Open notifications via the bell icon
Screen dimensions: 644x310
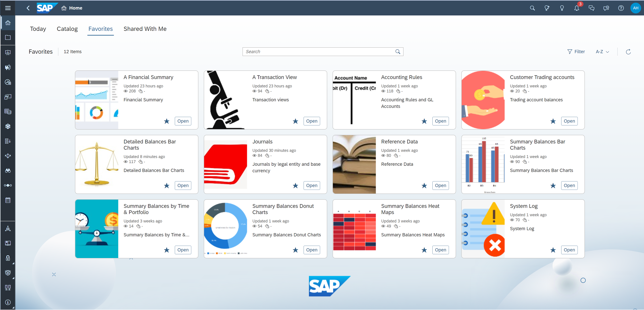[577, 8]
